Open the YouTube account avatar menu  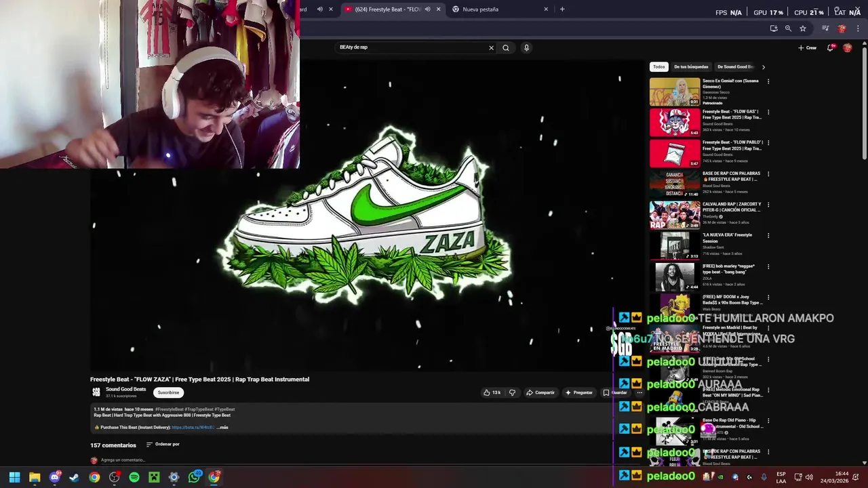tap(847, 47)
